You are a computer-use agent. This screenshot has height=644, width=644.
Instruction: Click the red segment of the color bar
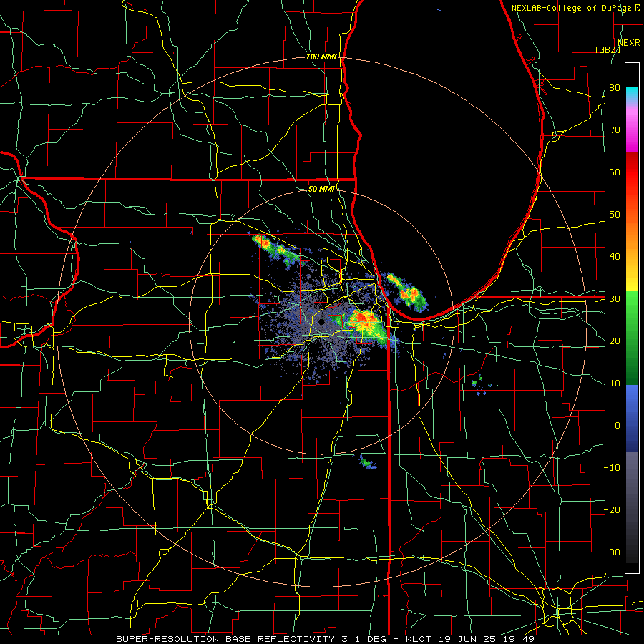pos(632,172)
